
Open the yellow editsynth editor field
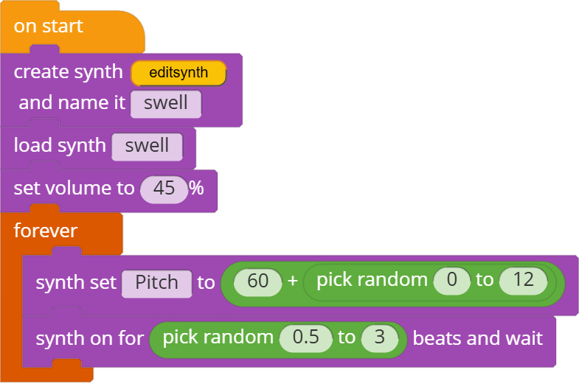[x=178, y=73]
